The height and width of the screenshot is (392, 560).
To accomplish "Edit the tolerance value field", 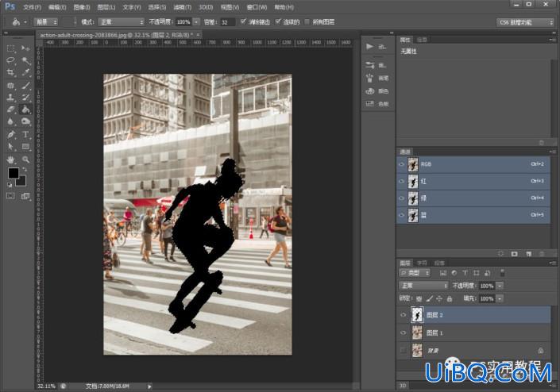I will [x=227, y=22].
